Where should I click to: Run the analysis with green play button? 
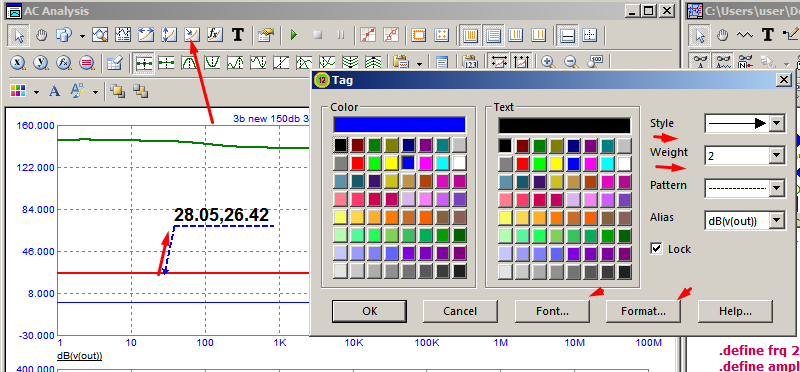(x=294, y=35)
